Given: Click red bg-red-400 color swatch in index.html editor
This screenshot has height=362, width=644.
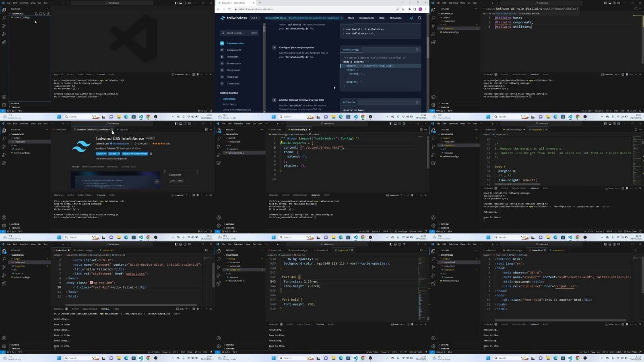Looking at the screenshot, I should (x=91, y=283).
